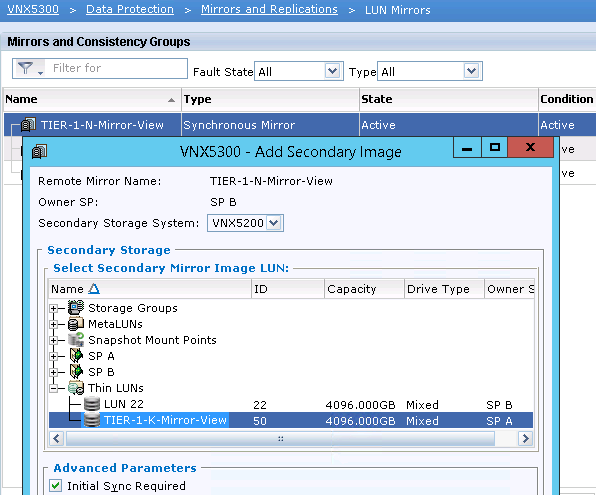This screenshot has height=495, width=596.
Task: Click ID 50 cell in LUN list
Action: pos(260,421)
